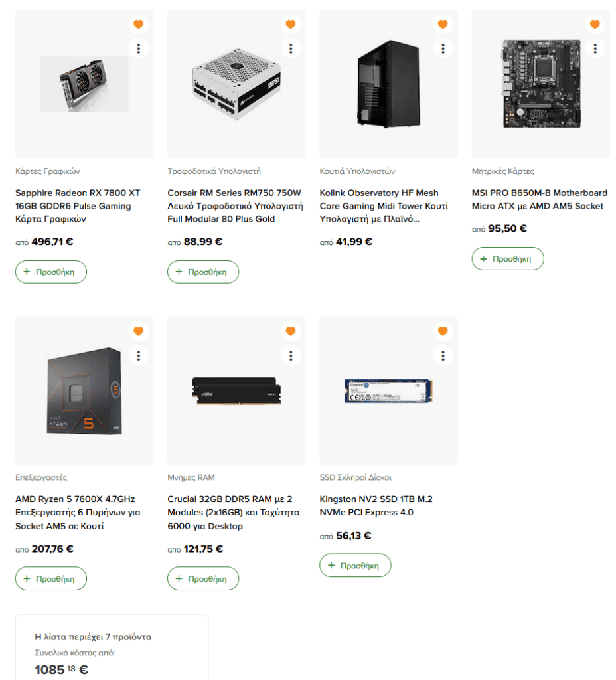
Task: Open the Κάρτες Γραφικών category link
Action: coord(48,171)
